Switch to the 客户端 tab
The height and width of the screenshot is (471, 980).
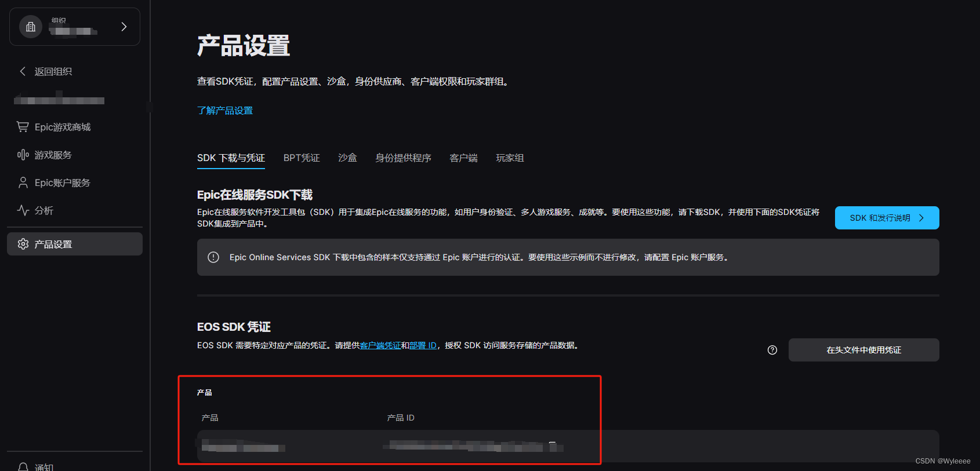463,158
